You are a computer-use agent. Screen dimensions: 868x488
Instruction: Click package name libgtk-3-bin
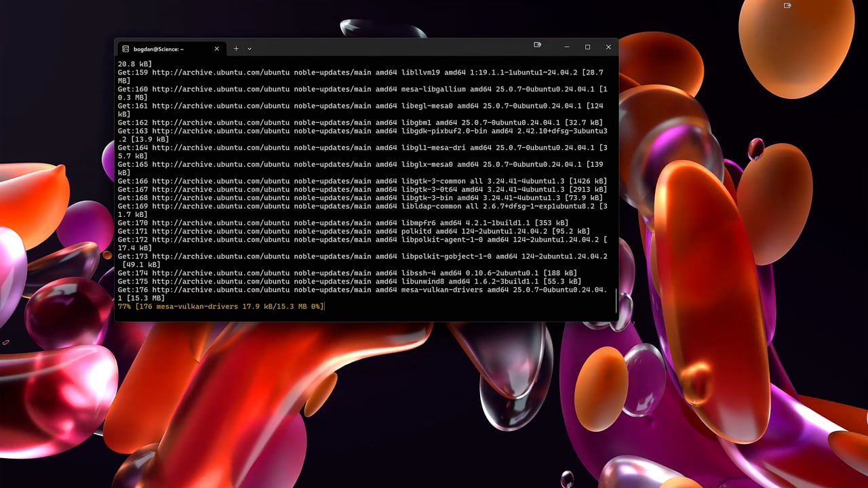pyautogui.click(x=427, y=198)
